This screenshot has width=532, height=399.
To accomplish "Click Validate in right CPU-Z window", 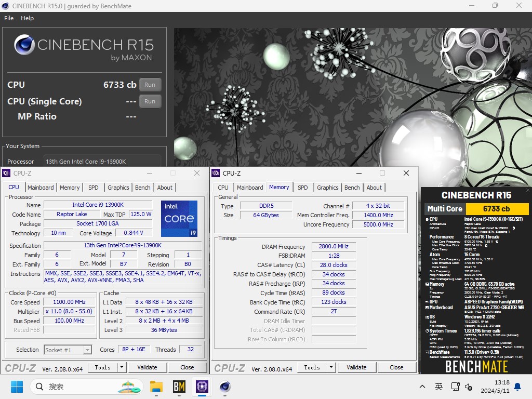I will pos(356,367).
